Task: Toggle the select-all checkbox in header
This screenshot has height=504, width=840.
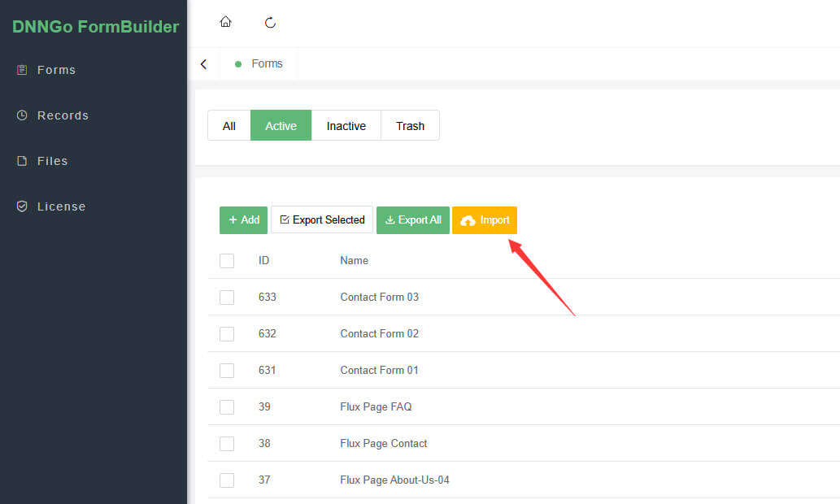Action: pyautogui.click(x=227, y=261)
